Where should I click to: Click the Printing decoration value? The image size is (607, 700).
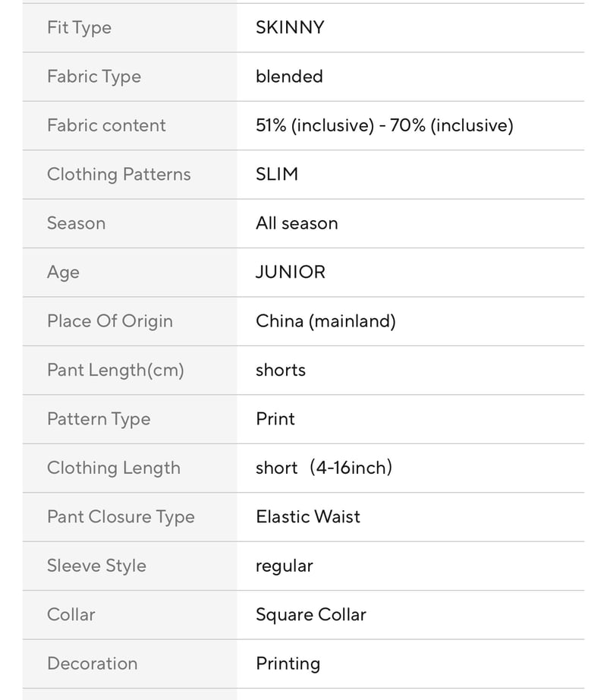(288, 664)
